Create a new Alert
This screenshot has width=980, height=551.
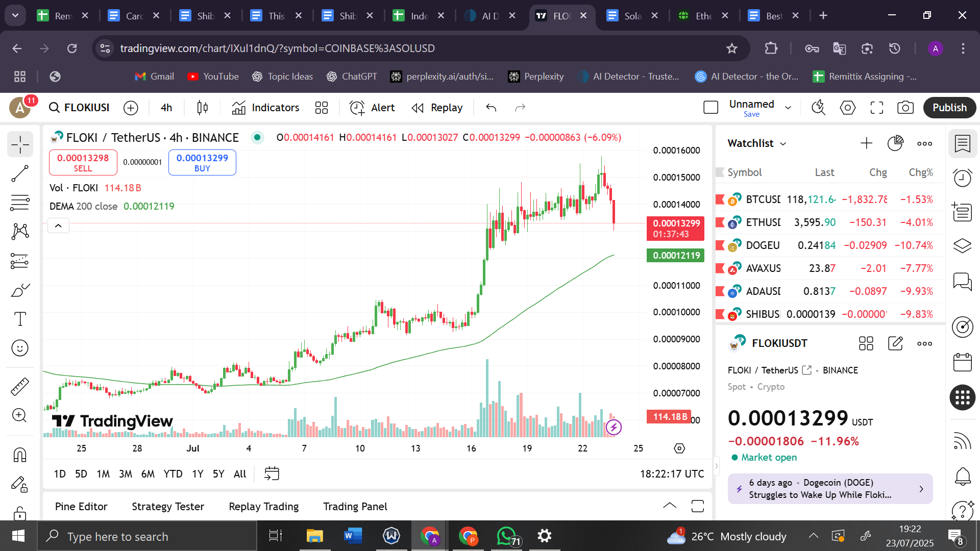click(x=372, y=108)
